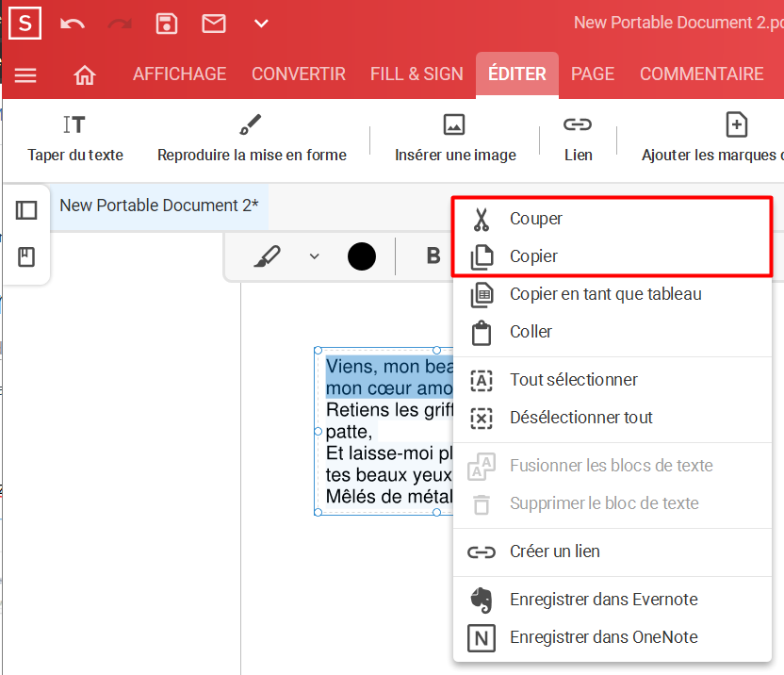Switch to the PAGE ribbon tab

593,73
